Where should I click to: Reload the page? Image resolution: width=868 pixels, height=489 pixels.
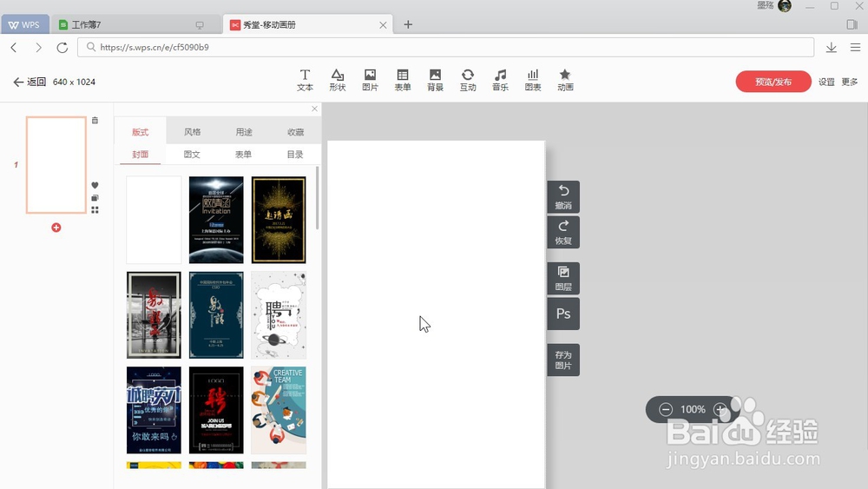(62, 48)
